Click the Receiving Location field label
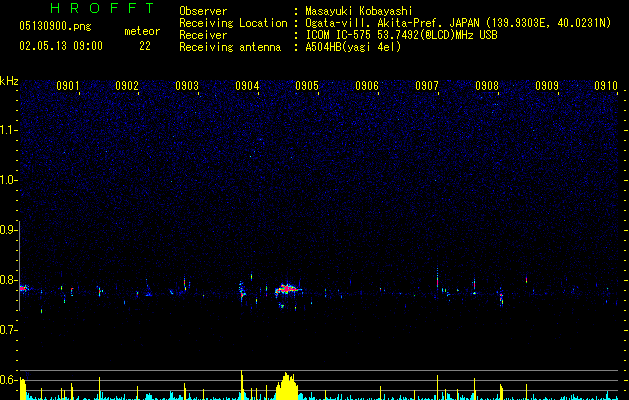This screenshot has height=400, width=629. [x=233, y=23]
